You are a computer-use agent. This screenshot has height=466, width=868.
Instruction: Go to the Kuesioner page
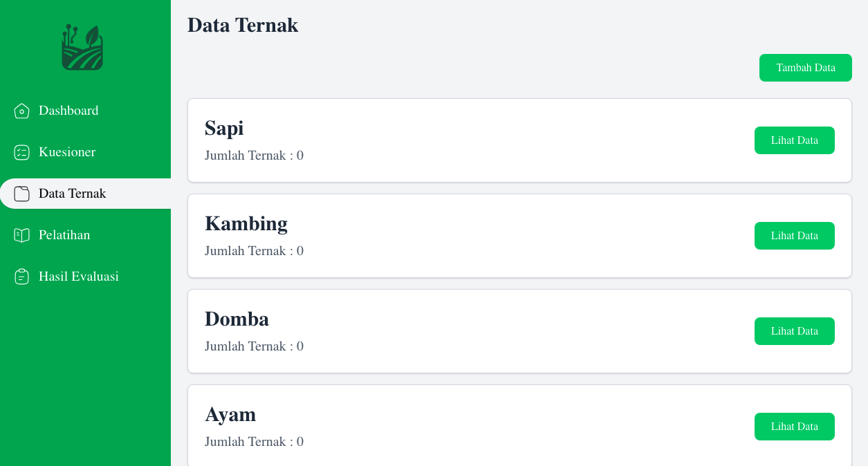click(67, 152)
